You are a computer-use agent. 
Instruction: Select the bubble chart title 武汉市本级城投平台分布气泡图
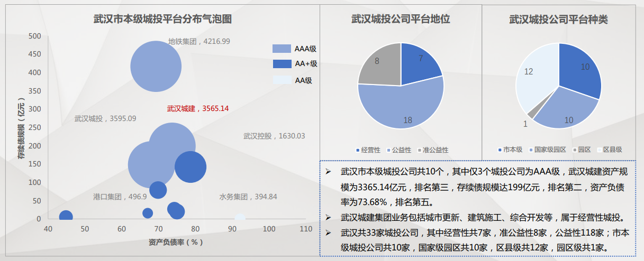tap(163, 19)
